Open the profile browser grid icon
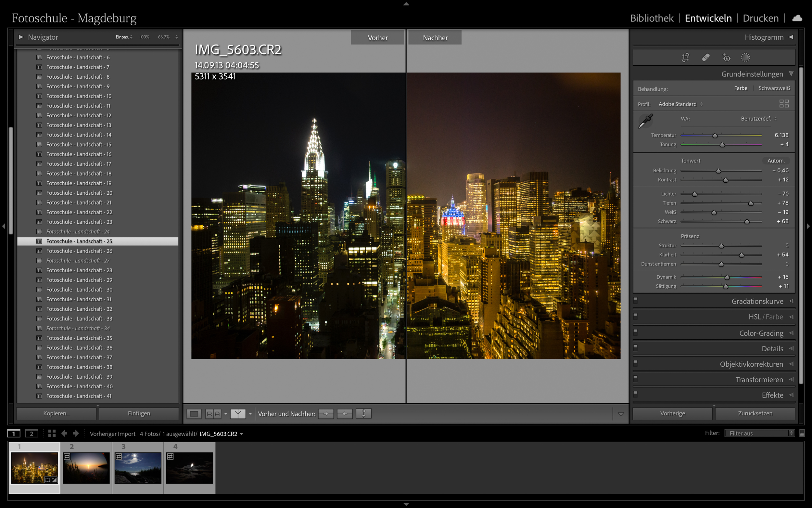Viewport: 812px width, 508px height. tap(784, 103)
